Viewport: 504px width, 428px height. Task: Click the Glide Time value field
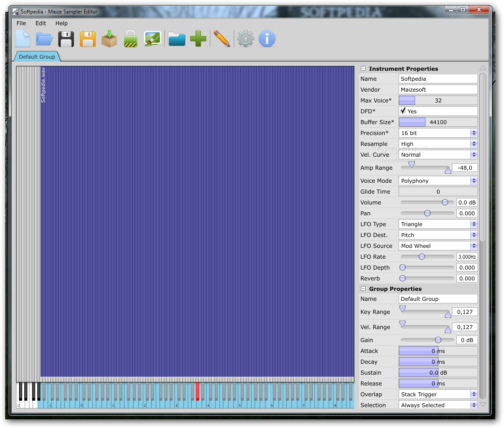(x=438, y=192)
